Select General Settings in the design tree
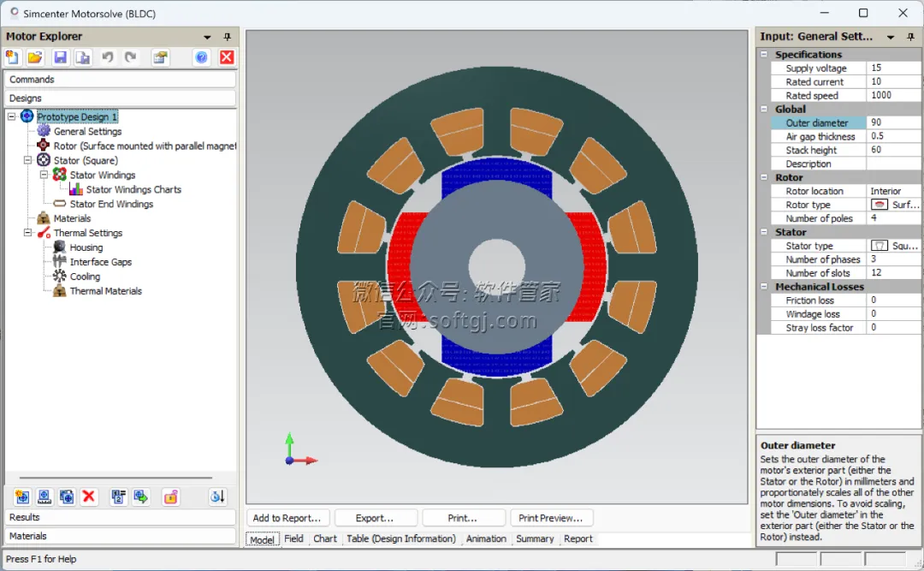Image resolution: width=924 pixels, height=571 pixels. [88, 131]
